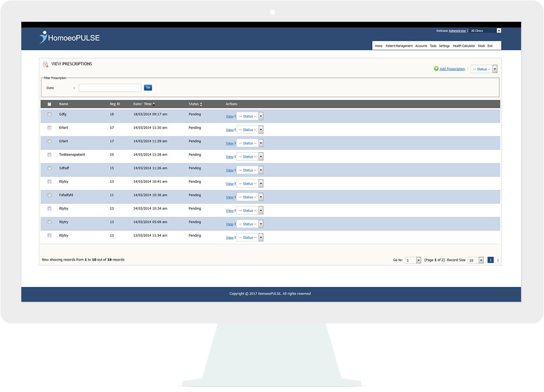Check the Gdfg prescription row

pyautogui.click(x=50, y=114)
